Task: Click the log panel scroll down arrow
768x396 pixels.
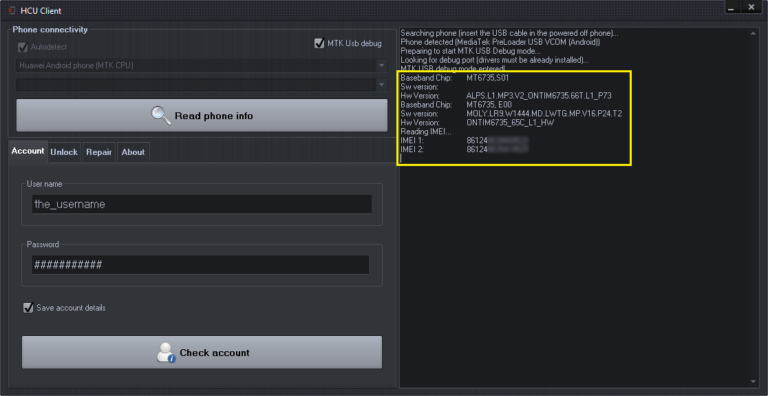Action: 753,381
